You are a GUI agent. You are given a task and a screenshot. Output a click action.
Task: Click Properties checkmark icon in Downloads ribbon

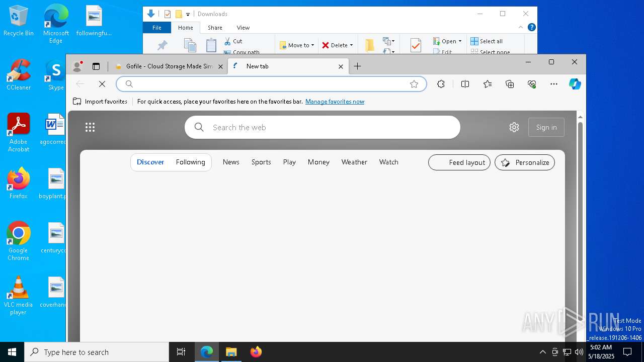(416, 45)
